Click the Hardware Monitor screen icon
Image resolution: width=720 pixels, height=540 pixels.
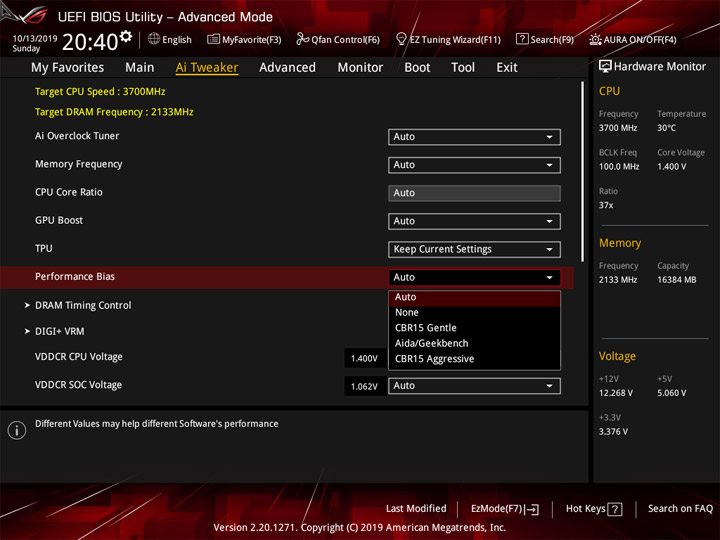[x=605, y=67]
